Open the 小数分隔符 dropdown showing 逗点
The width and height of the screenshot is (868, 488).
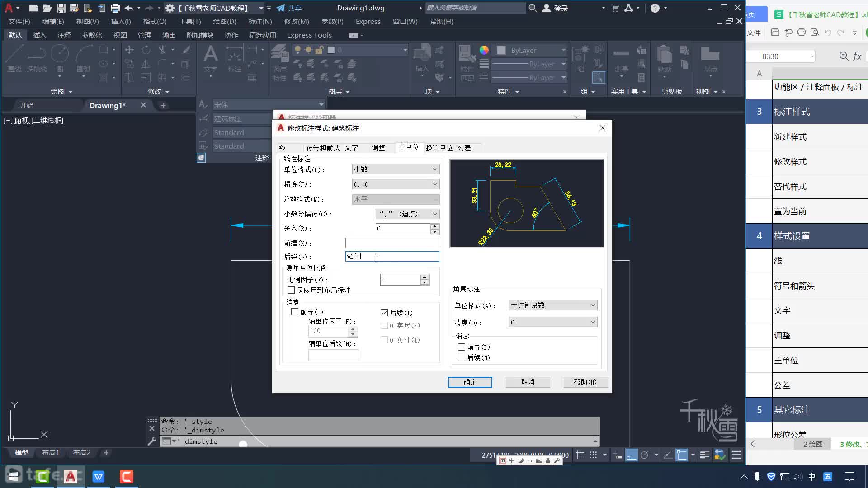click(407, 214)
